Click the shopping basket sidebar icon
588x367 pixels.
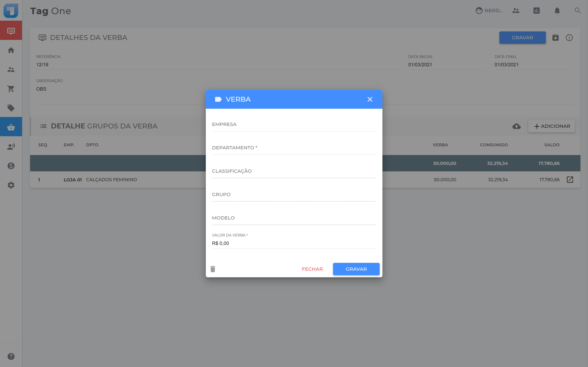pyautogui.click(x=11, y=127)
